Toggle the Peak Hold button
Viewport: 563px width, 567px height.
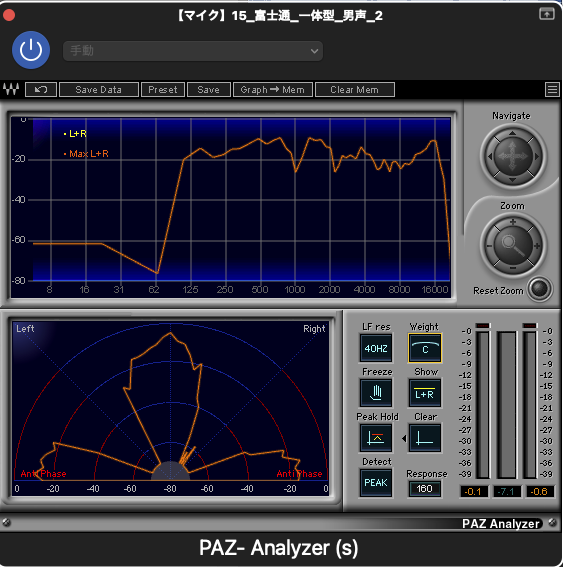376,438
